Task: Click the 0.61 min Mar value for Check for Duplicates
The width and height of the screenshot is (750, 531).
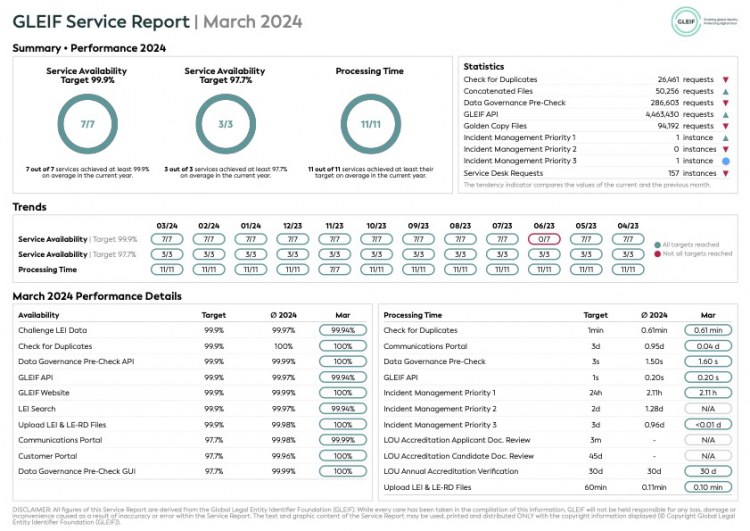Action: point(707,330)
